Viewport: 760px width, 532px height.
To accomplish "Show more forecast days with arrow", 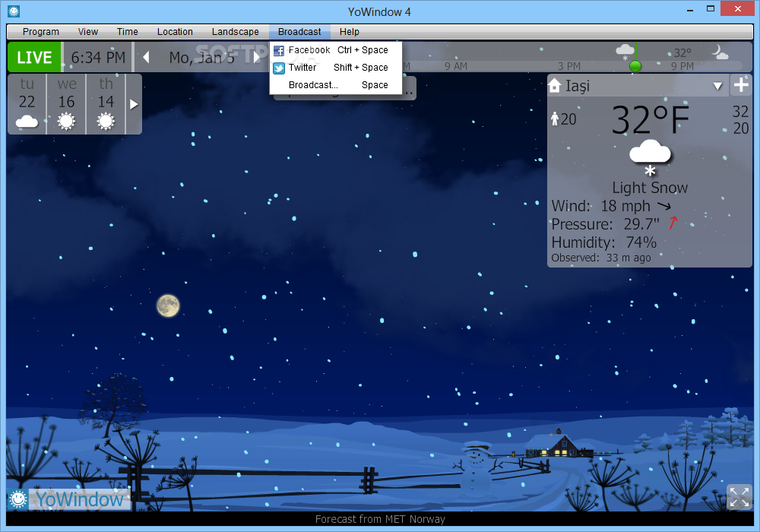I will (134, 104).
